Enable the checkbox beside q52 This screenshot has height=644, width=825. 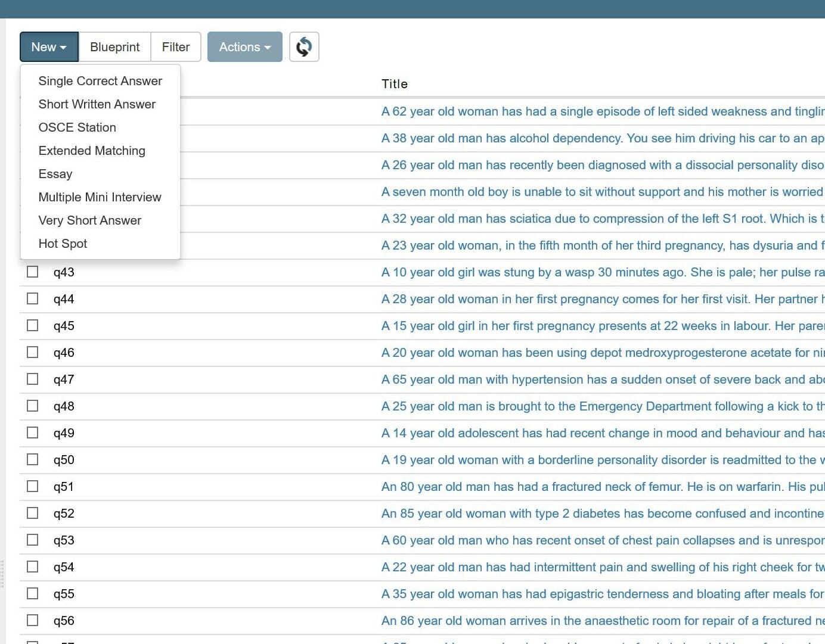pos(33,513)
